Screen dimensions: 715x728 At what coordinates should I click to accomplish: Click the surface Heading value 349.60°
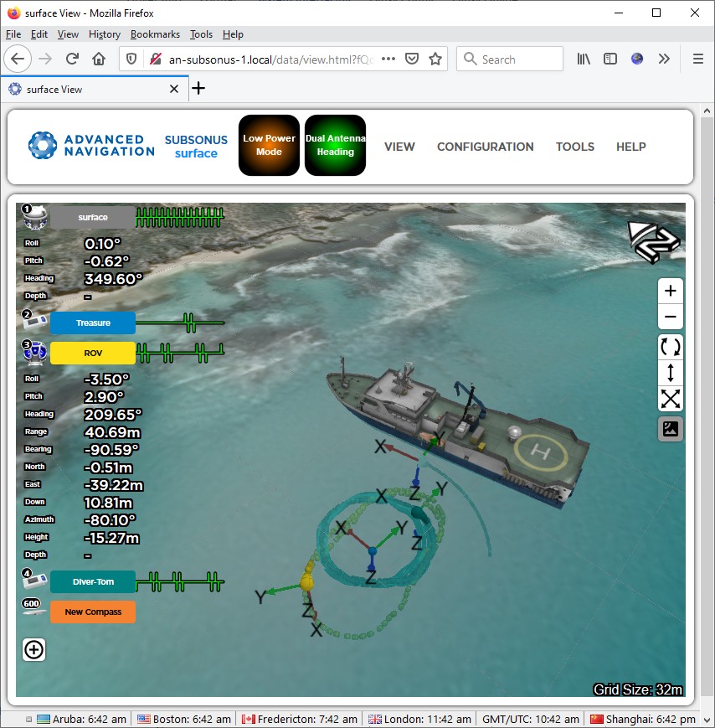(x=113, y=279)
